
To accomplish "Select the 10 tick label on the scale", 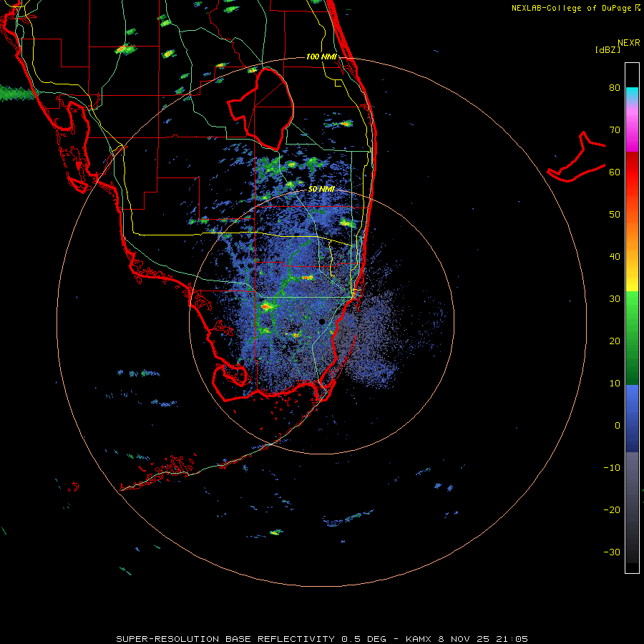I will tap(615, 384).
